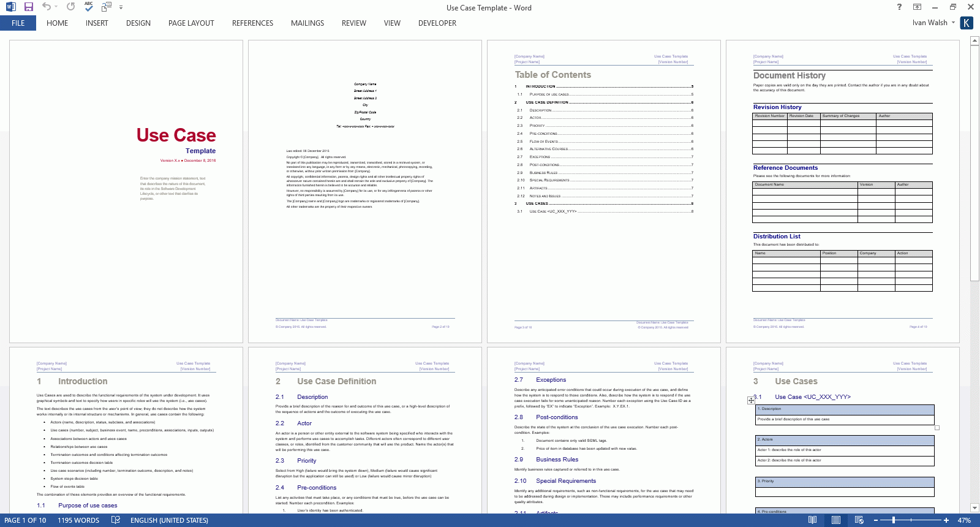Click the Revision History subheading
Screen dimensions: 980x527
[777, 107]
